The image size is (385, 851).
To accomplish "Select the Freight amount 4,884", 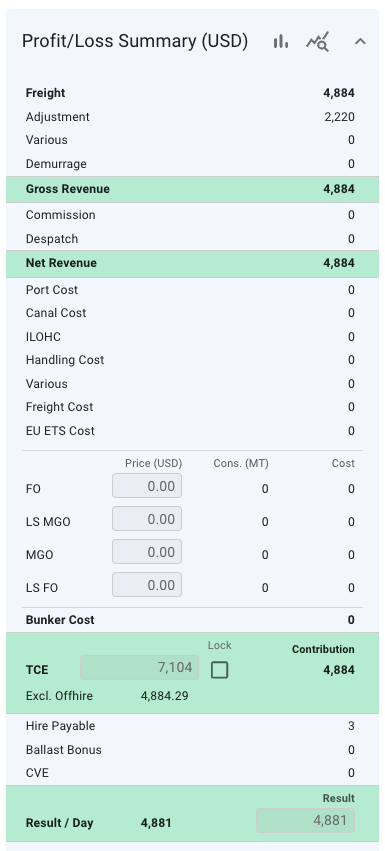I will click(339, 93).
